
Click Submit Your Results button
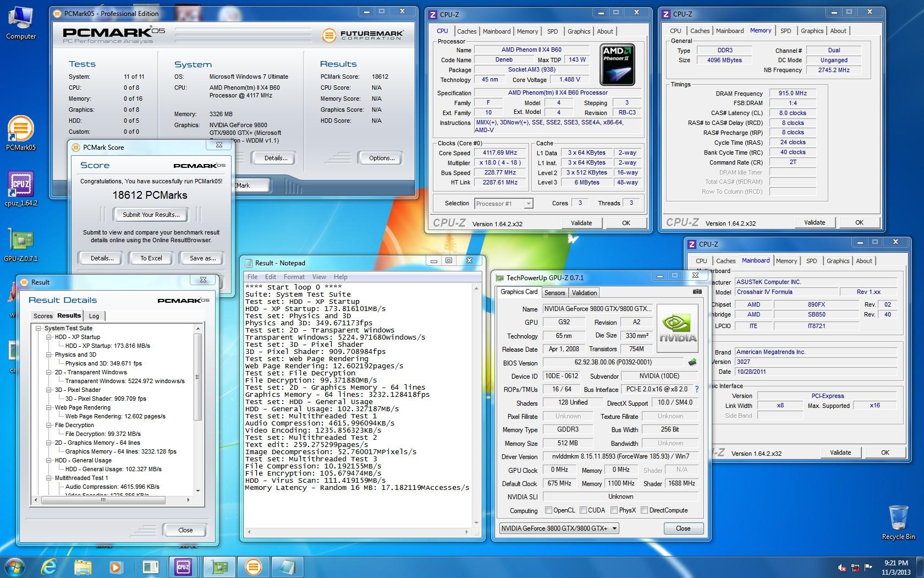[150, 215]
